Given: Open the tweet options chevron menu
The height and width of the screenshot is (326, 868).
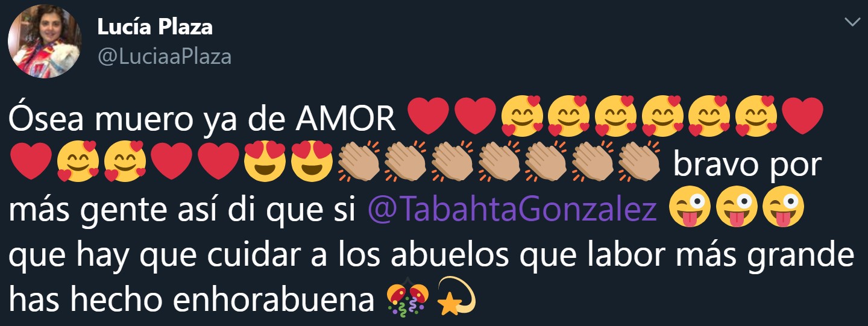Looking at the screenshot, I should [853, 22].
